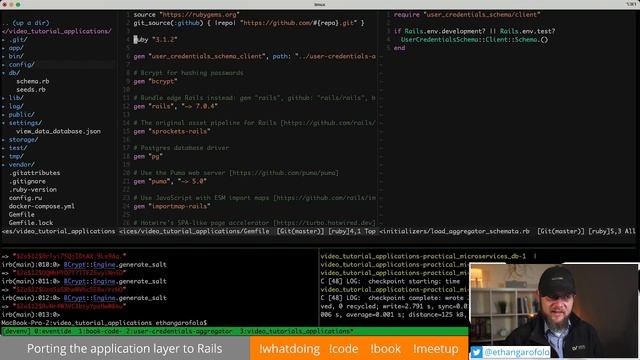Open schema.rb in file tree

click(33, 81)
